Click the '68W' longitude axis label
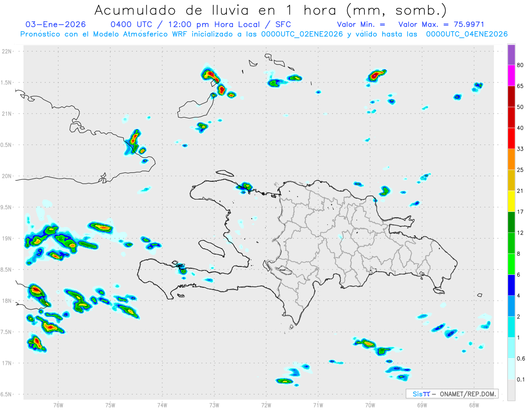Viewport: 532px width, 411px height. pos(474,405)
